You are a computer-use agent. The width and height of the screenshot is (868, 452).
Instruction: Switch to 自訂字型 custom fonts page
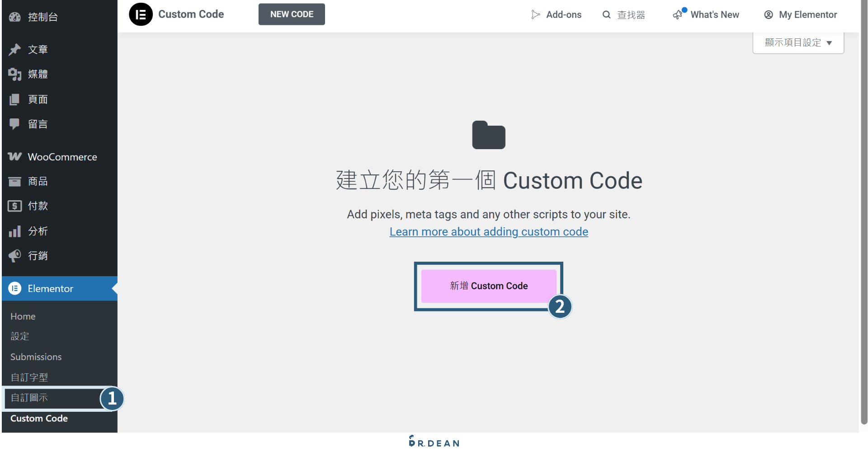click(x=29, y=377)
